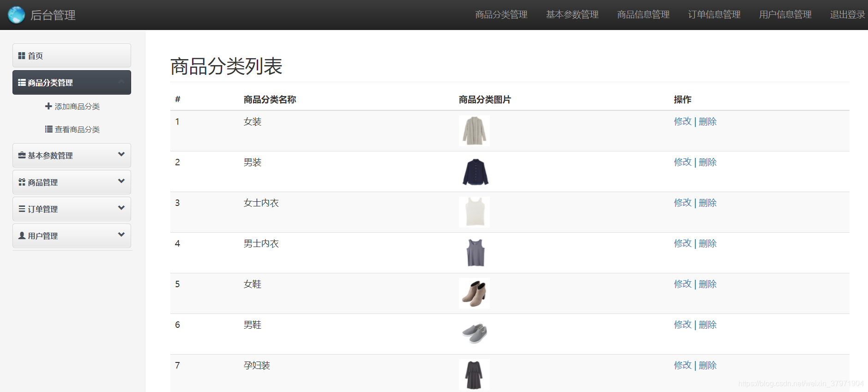Open 用户信息管理 in top navigation

pos(785,15)
